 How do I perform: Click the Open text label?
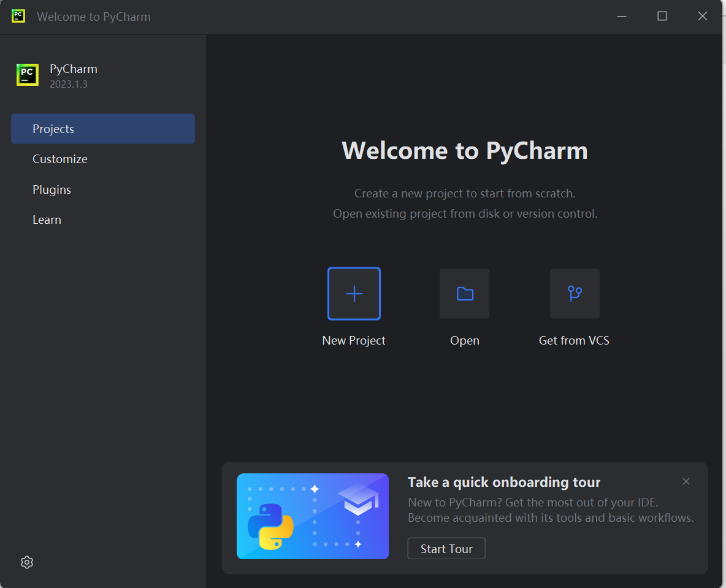(464, 340)
